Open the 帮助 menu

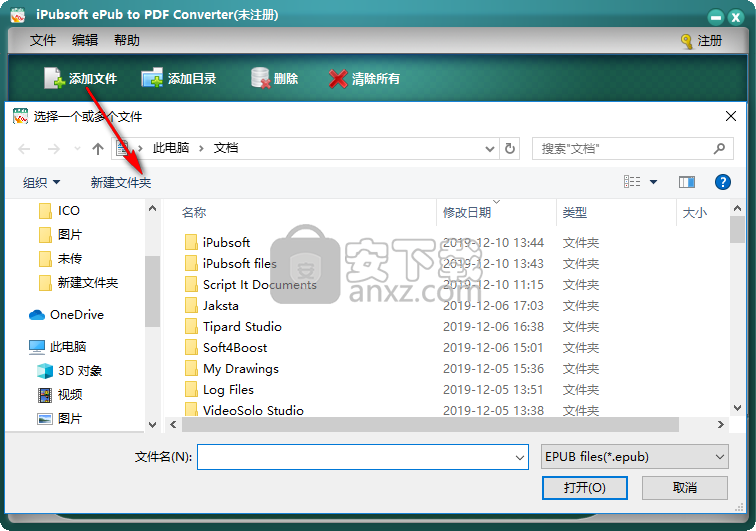(127, 40)
